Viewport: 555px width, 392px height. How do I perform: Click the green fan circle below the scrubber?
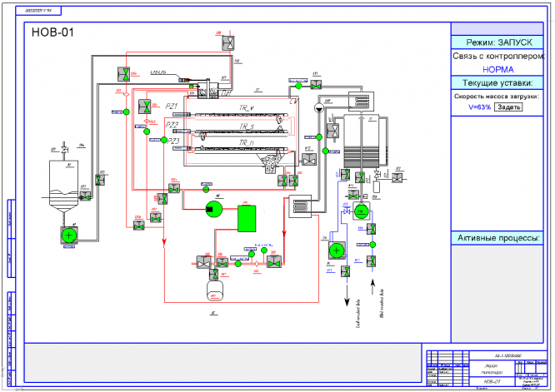pos(362,211)
